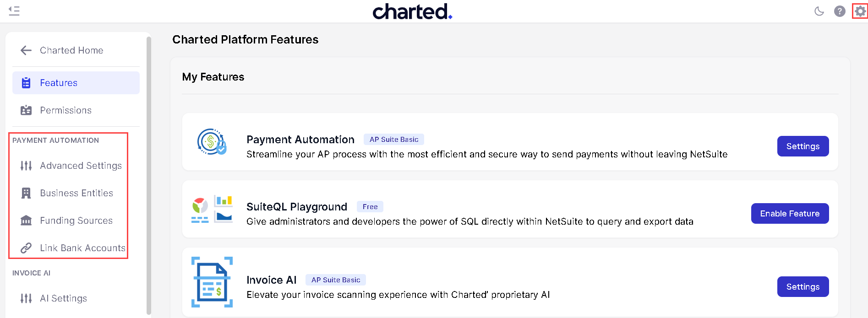Open Invoice AI Settings button
The image size is (868, 318).
click(x=802, y=287)
